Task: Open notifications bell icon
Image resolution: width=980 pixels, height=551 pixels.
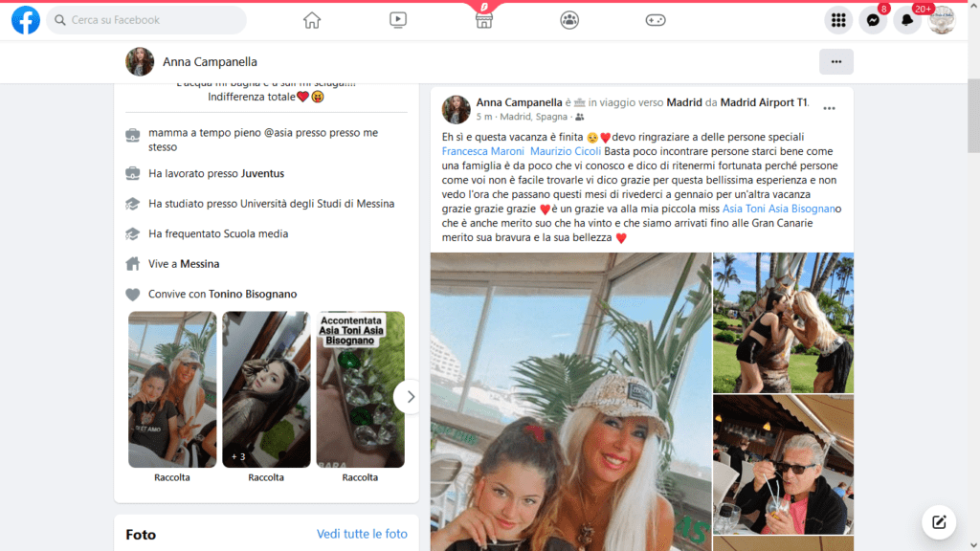Action: click(x=907, y=21)
